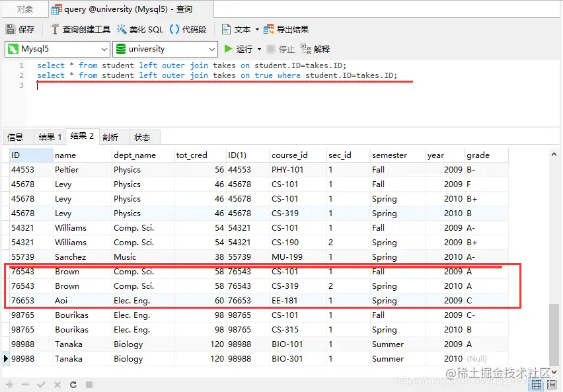Switch to the 对象 tab
Viewport: 563px width, 392px height.
[x=24, y=9]
